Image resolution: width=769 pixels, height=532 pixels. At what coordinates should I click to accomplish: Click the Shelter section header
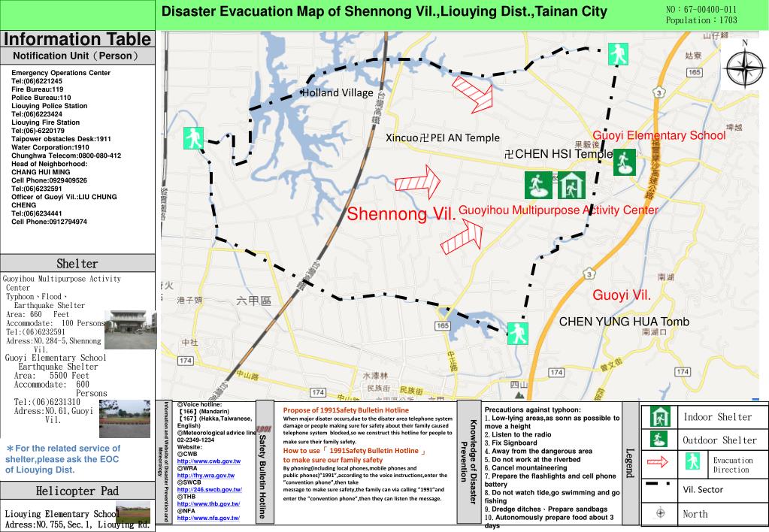point(77,263)
